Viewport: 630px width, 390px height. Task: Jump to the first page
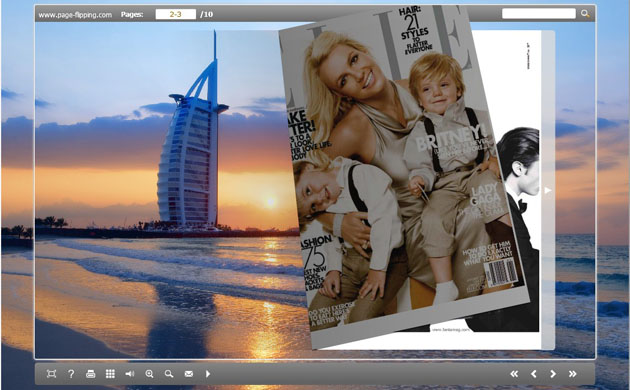514,374
